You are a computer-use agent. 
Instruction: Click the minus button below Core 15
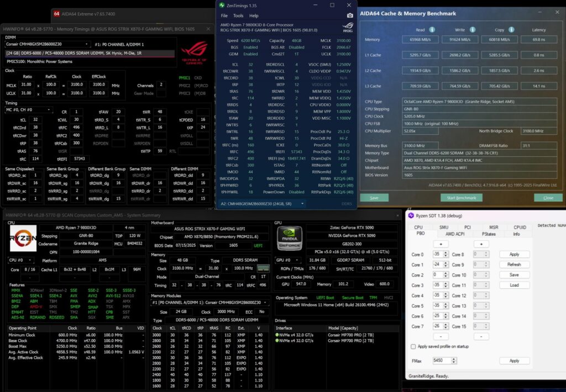click(x=481, y=336)
